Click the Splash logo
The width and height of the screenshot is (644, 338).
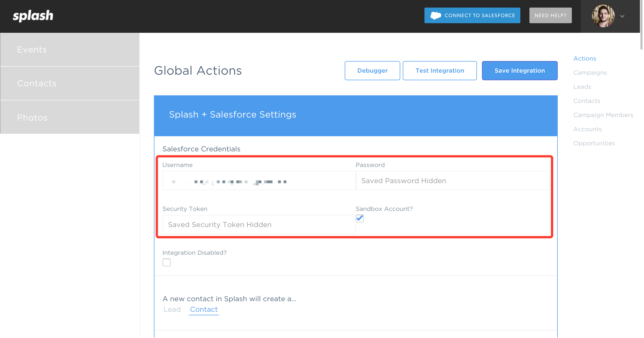[33, 16]
